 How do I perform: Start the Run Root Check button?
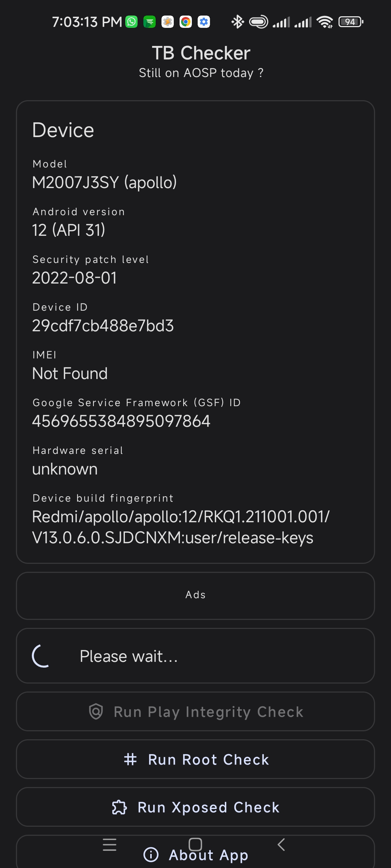(x=209, y=759)
